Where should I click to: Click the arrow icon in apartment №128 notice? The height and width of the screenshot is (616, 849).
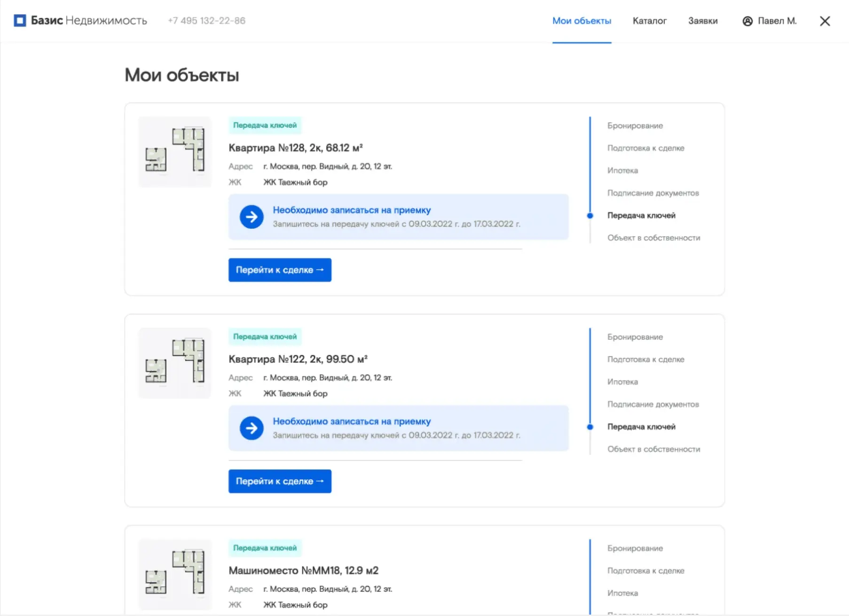[x=252, y=217]
